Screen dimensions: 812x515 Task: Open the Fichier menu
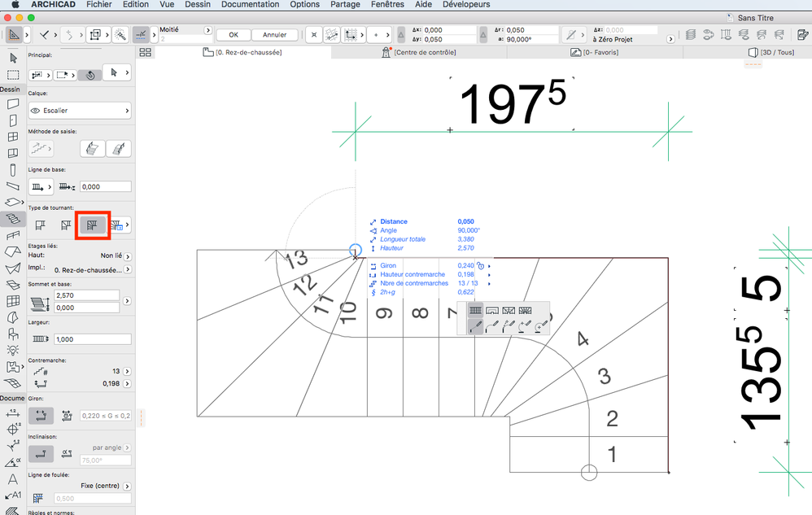[x=99, y=5]
